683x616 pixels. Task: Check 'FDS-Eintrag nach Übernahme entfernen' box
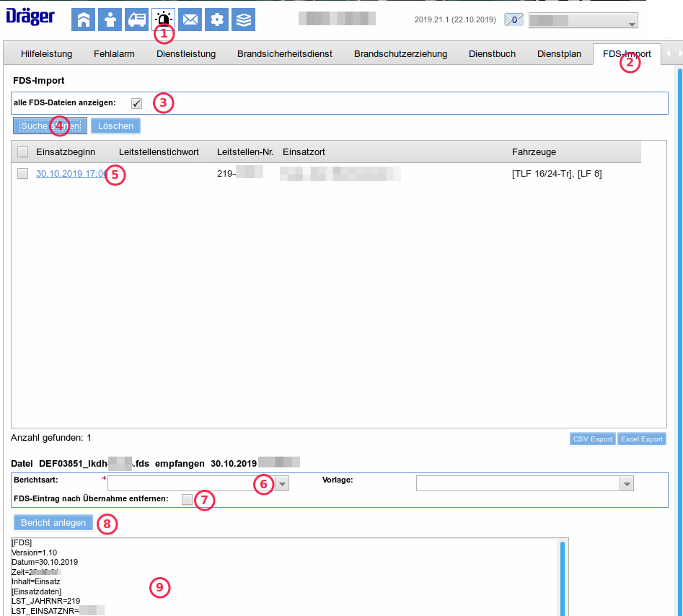click(x=188, y=500)
